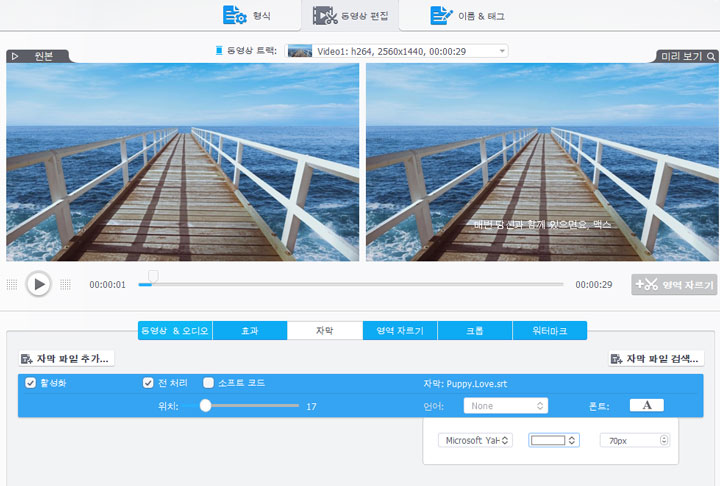
Task: Click 자막 파일 검색 search subtitle button
Action: tap(656, 359)
